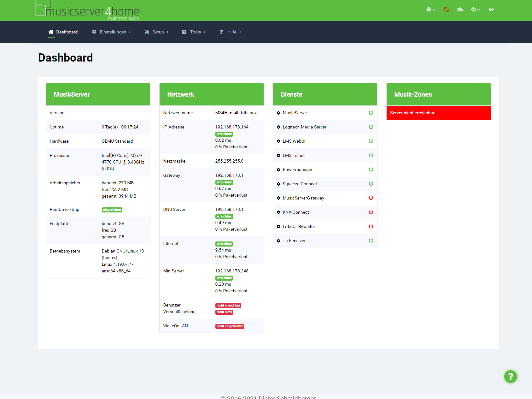This screenshot has height=399, width=532.
Task: Toggle power for T5 Receiver
Action: (371, 241)
